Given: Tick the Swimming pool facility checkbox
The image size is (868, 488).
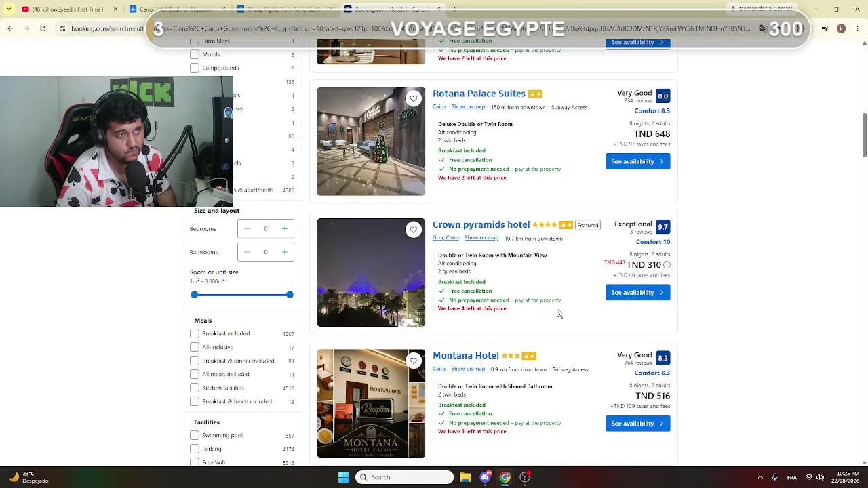Looking at the screenshot, I should [x=195, y=435].
